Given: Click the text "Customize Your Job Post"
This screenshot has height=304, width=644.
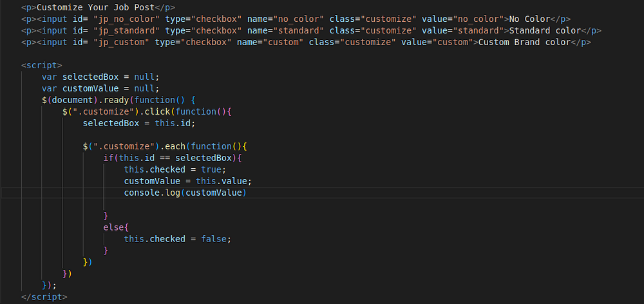Looking at the screenshot, I should pyautogui.click(x=96, y=7).
